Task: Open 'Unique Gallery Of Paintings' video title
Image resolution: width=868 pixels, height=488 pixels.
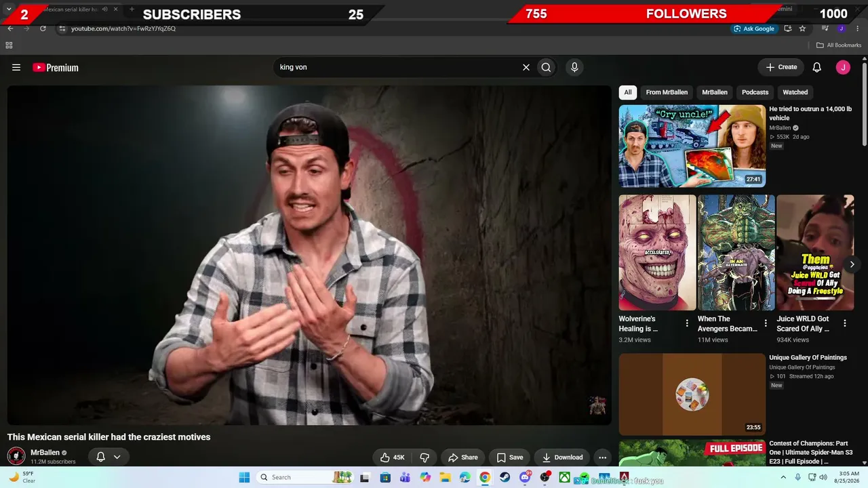Action: [808, 358]
